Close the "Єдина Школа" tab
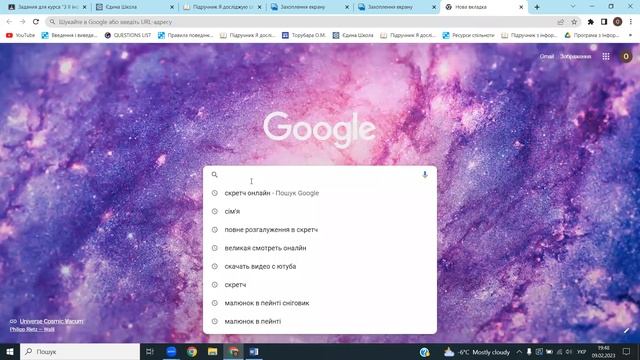 click(172, 7)
